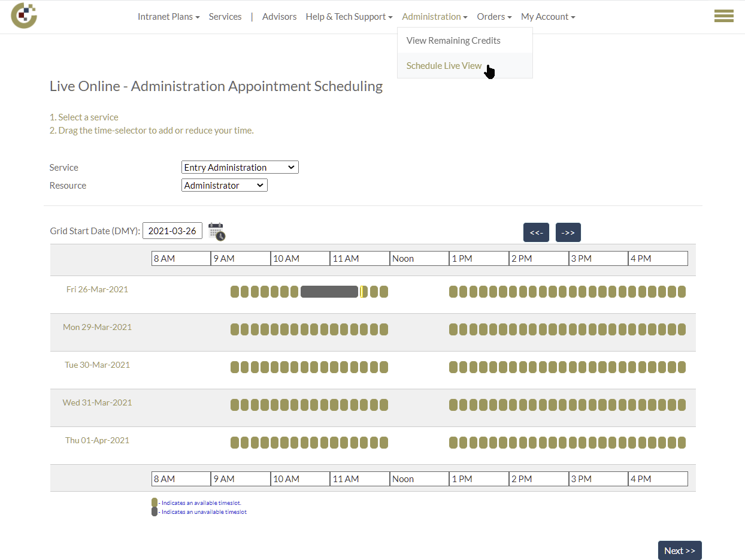Viewport: 745px width, 560px height.
Task: Open the Orders menu
Action: pos(494,17)
